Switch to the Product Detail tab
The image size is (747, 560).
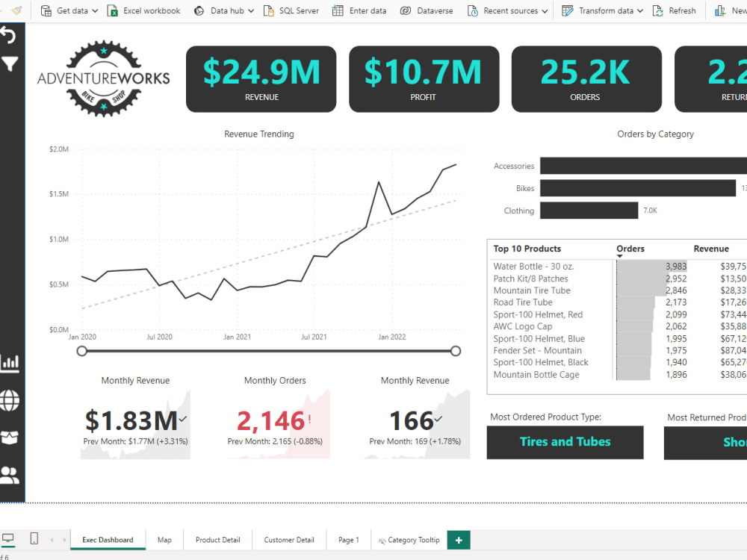[x=217, y=540]
